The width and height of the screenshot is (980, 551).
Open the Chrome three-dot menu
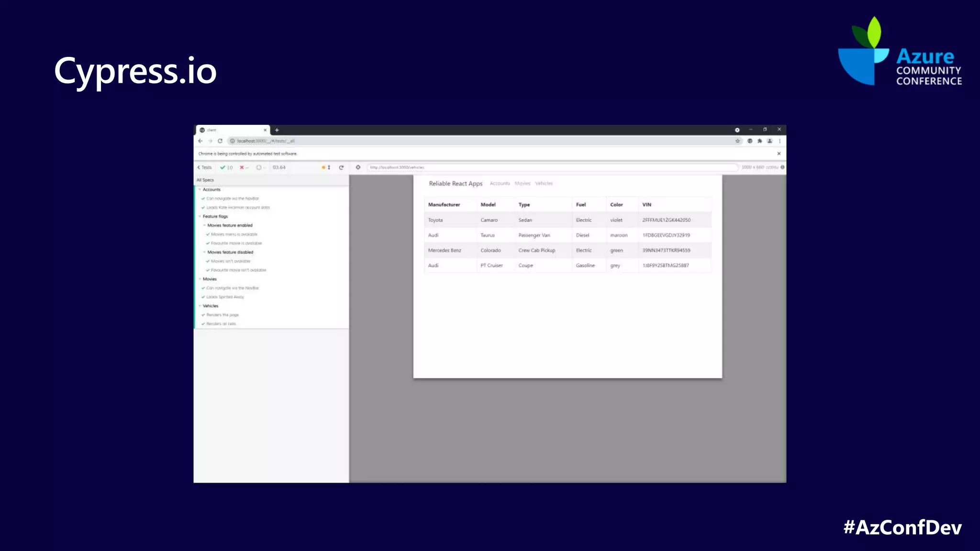[780, 141]
